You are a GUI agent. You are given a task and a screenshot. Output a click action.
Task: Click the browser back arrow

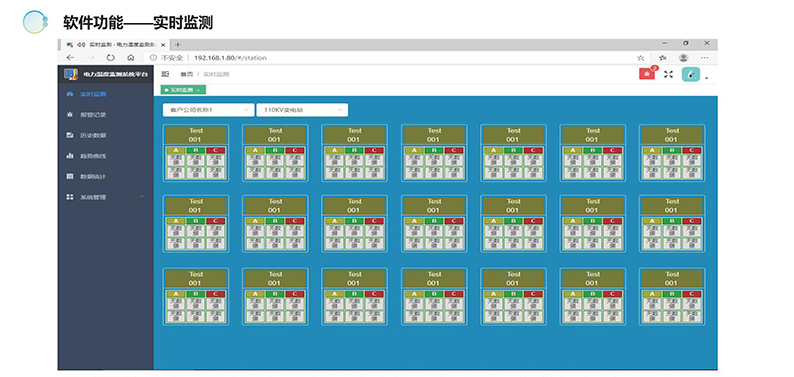(x=70, y=58)
